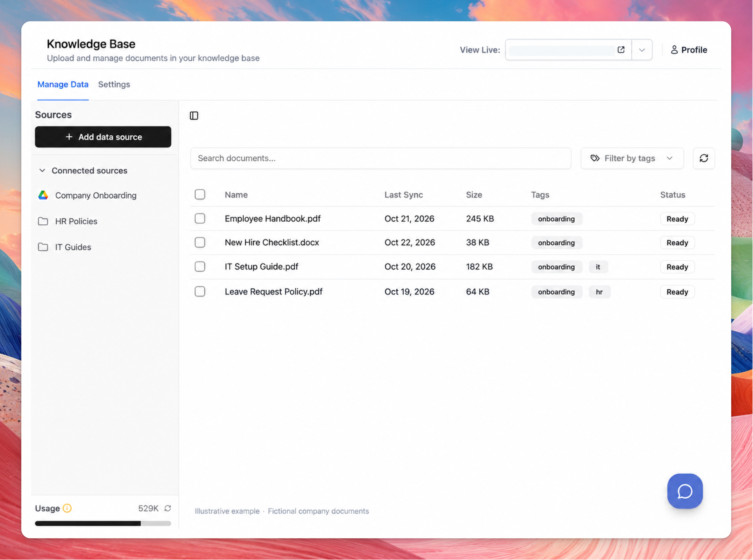This screenshot has height=560, width=753.
Task: Click onboarding tag of New Hire Checklist.docx
Action: pos(557,243)
